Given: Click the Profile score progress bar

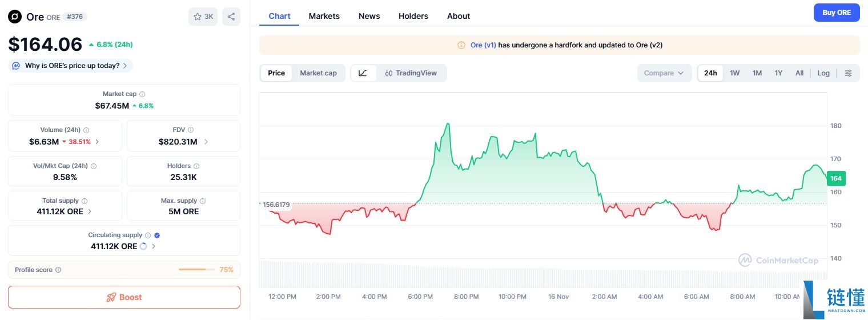Looking at the screenshot, I should (x=196, y=270).
